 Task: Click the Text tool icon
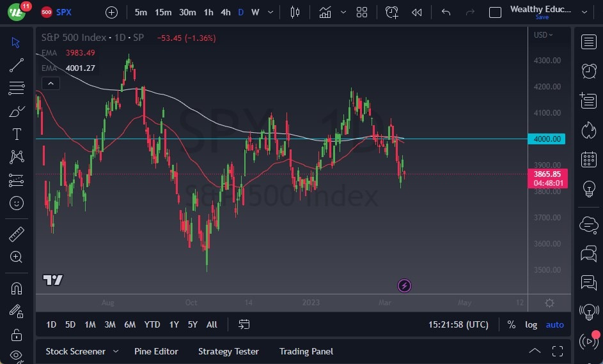coord(17,134)
